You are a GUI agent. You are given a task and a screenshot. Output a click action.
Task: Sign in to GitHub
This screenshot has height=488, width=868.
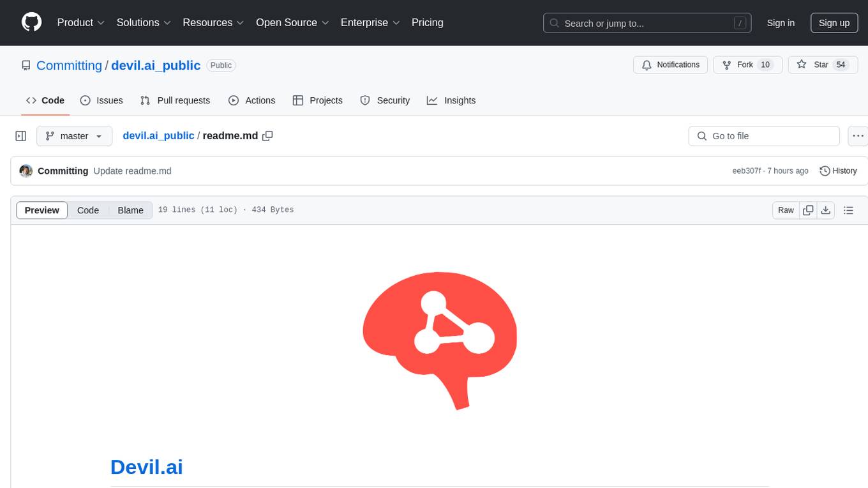click(x=781, y=23)
